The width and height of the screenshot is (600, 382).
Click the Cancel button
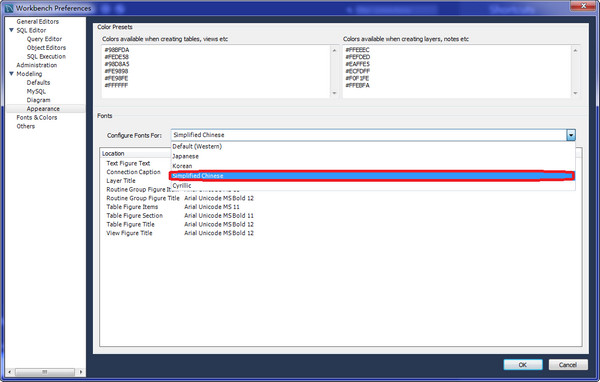pyautogui.click(x=568, y=365)
